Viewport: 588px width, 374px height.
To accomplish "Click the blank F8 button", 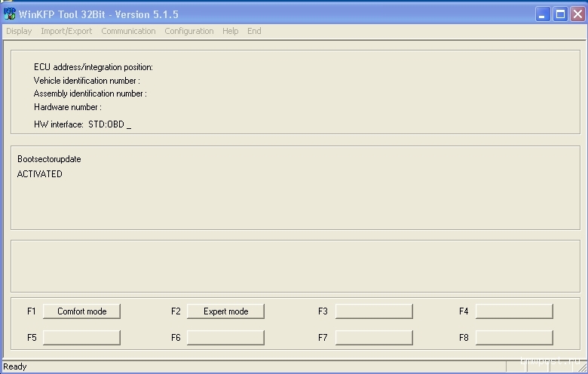I will (x=514, y=337).
